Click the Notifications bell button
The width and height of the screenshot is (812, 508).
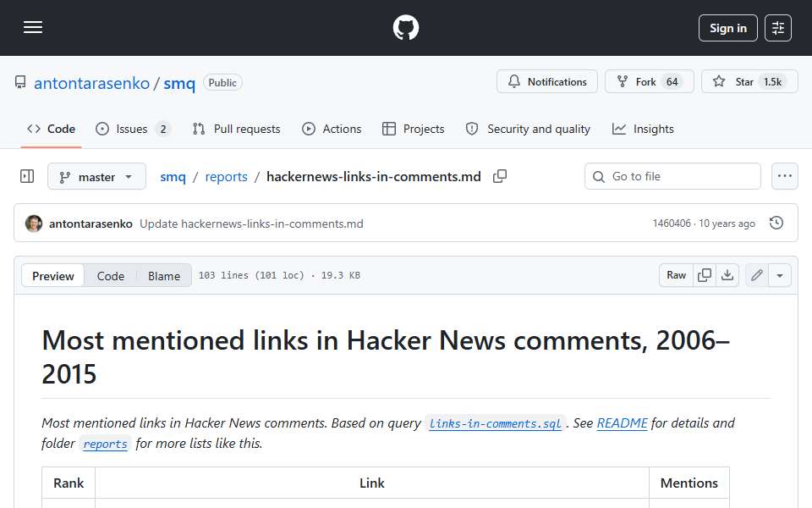547,82
